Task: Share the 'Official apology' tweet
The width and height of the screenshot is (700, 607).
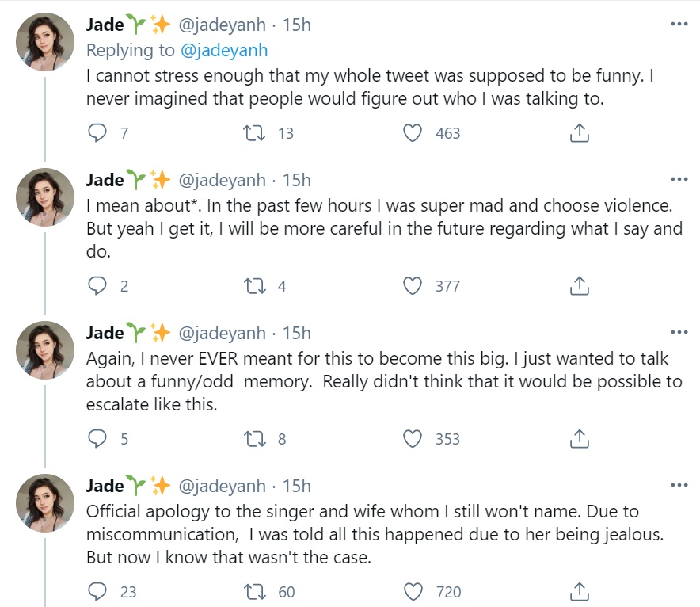Action: point(580,592)
